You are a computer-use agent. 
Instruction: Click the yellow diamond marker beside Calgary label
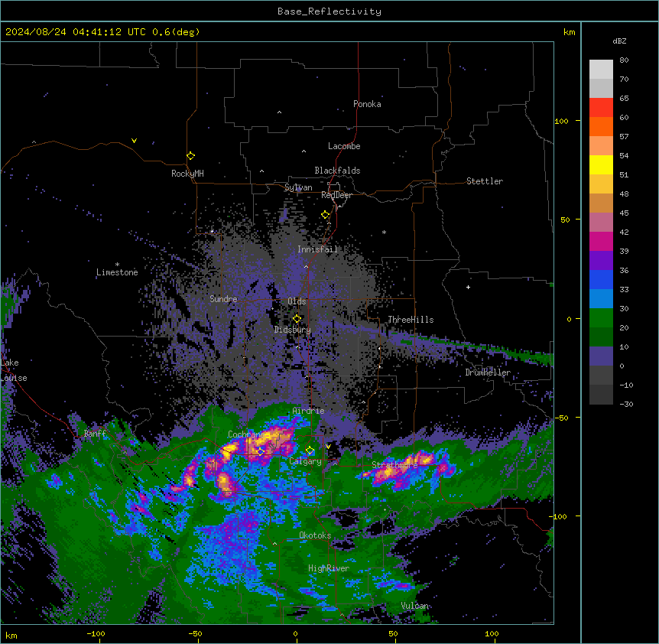310,450
